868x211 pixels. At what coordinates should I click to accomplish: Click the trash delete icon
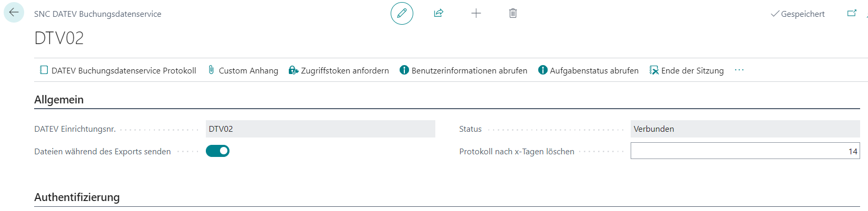513,14
